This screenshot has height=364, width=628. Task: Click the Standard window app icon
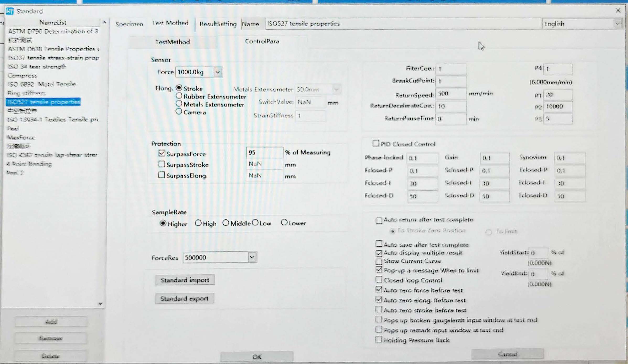coord(10,11)
